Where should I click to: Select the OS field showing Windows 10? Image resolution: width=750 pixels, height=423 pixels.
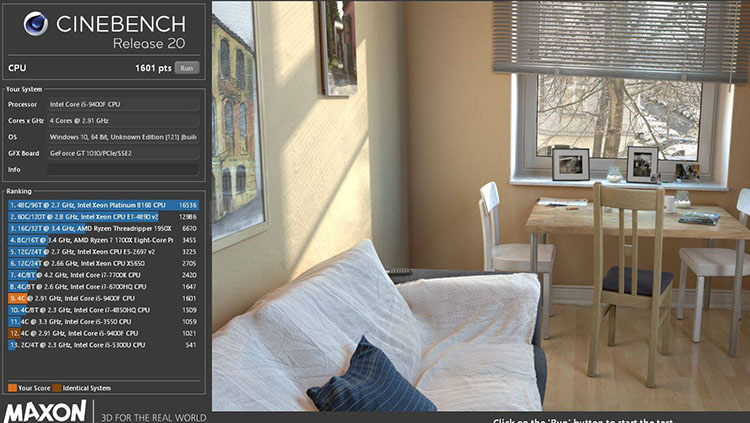[123, 137]
